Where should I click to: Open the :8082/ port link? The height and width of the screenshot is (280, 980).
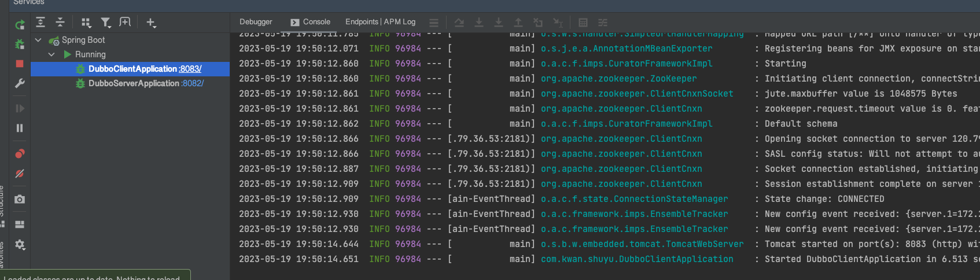[193, 83]
